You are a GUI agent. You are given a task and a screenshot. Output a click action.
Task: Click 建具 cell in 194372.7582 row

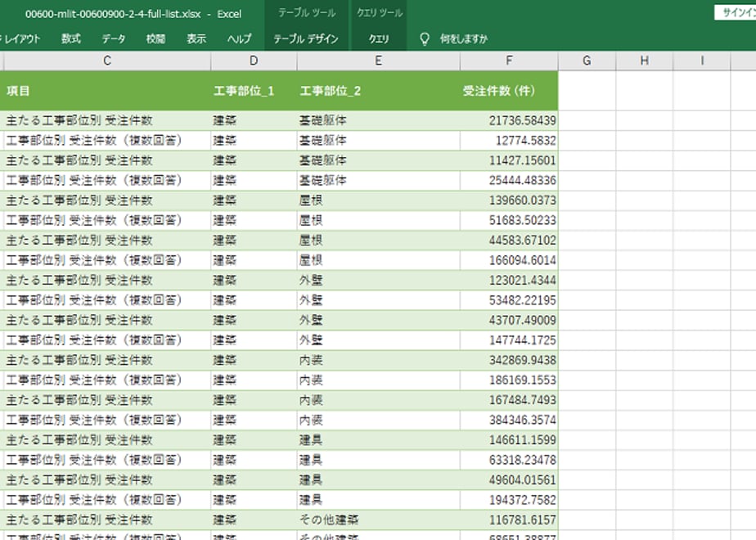click(x=379, y=501)
